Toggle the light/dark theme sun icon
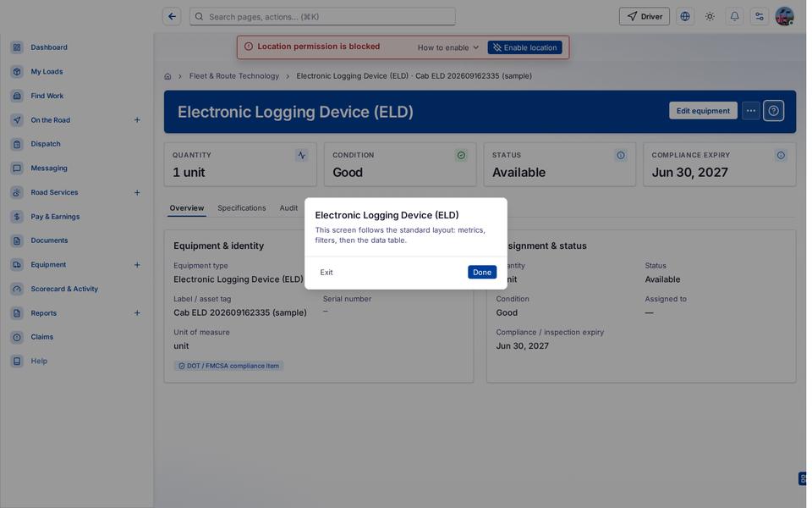This screenshot has width=812, height=508. 710,17
